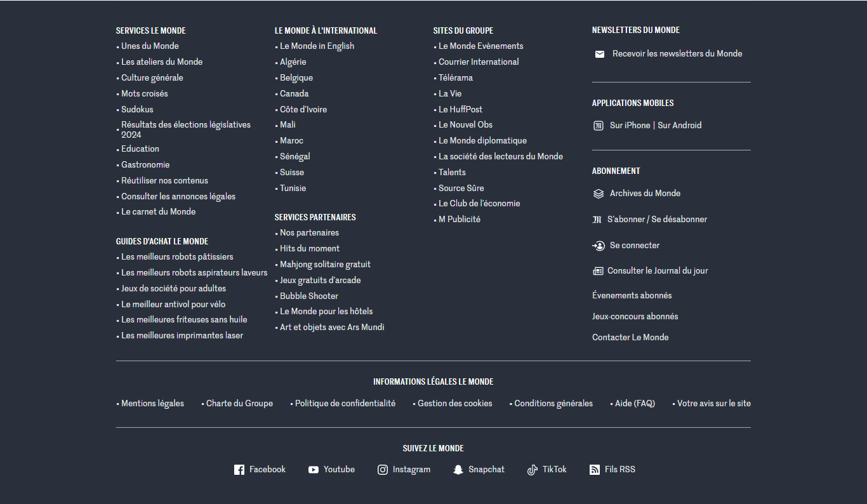Screen dimensions: 867x504
Task: Select Mahjong solitaire gratuit
Action: coord(325,265)
